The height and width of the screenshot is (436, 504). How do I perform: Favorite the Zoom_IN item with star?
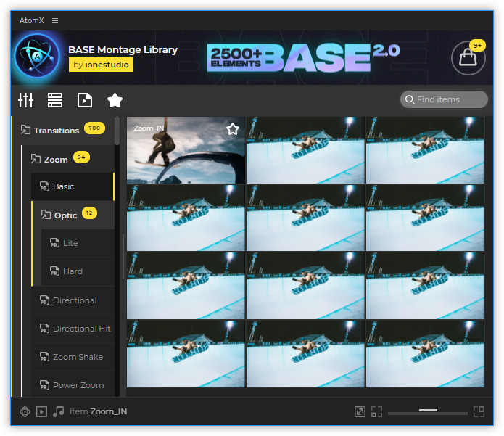[232, 129]
